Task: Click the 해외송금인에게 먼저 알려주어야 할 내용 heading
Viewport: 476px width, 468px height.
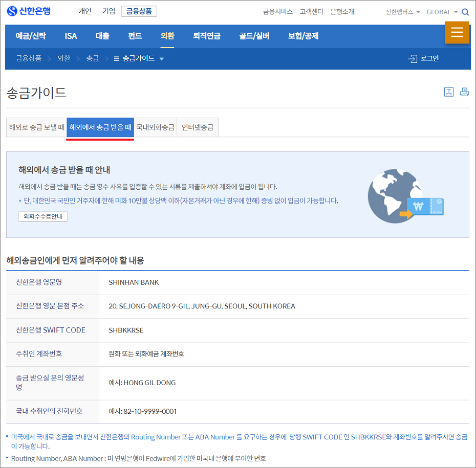Action: (x=75, y=260)
